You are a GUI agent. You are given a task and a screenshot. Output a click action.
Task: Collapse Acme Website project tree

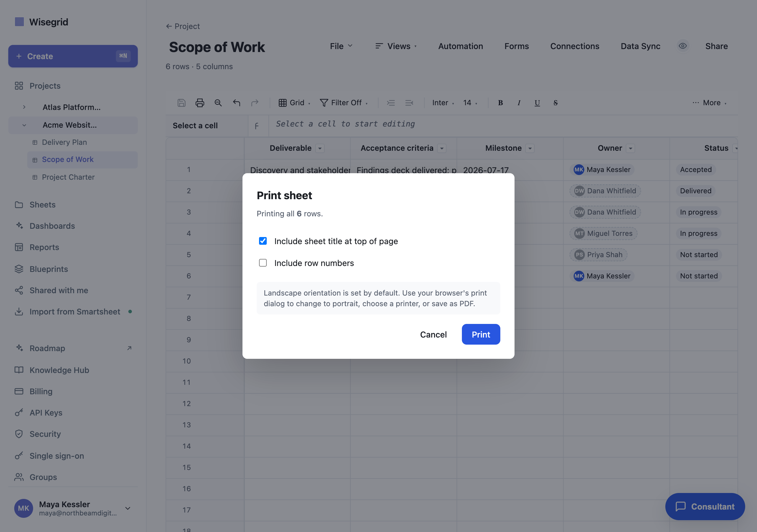tap(24, 125)
